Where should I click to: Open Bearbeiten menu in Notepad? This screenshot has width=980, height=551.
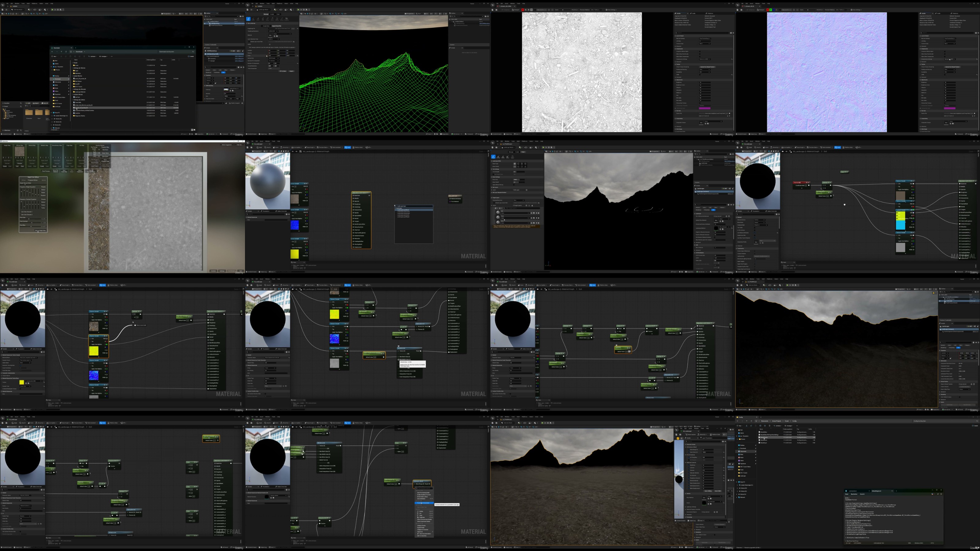(854, 494)
